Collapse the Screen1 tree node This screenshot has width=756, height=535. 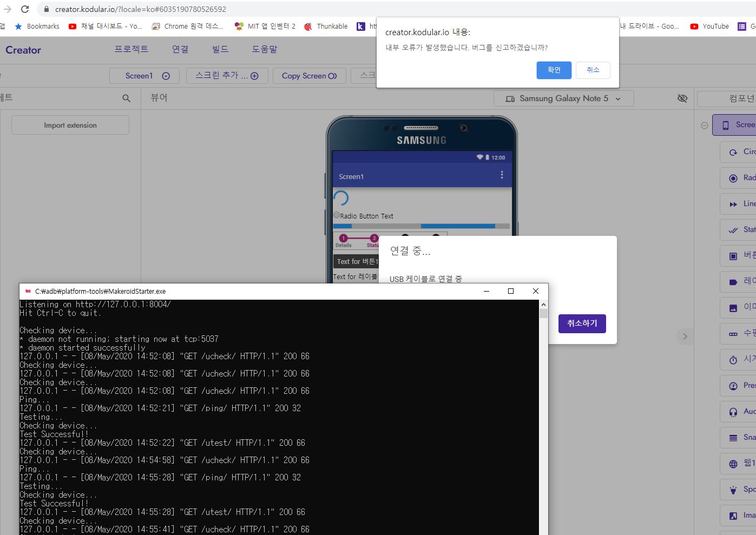705,126
